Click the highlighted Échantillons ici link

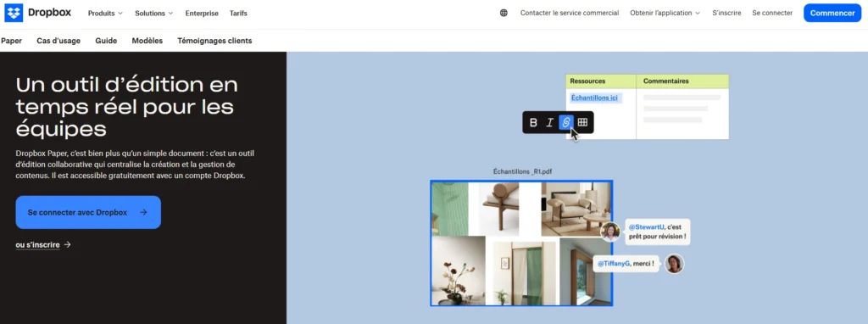pos(594,98)
